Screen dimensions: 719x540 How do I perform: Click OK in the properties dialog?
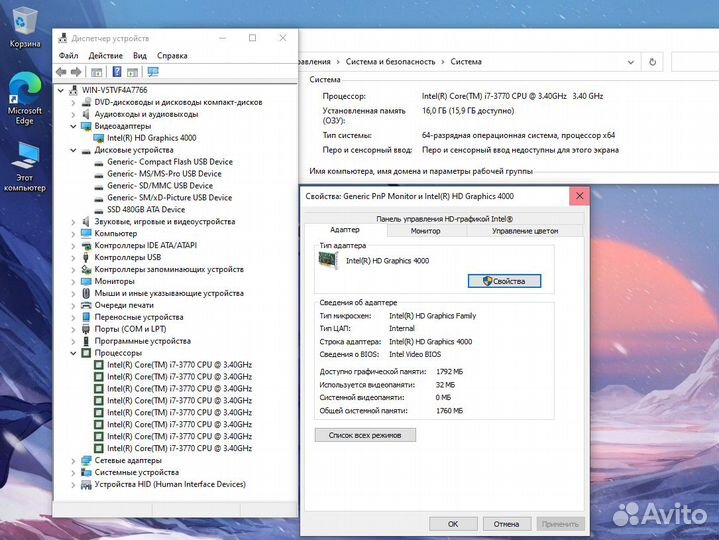pyautogui.click(x=453, y=524)
